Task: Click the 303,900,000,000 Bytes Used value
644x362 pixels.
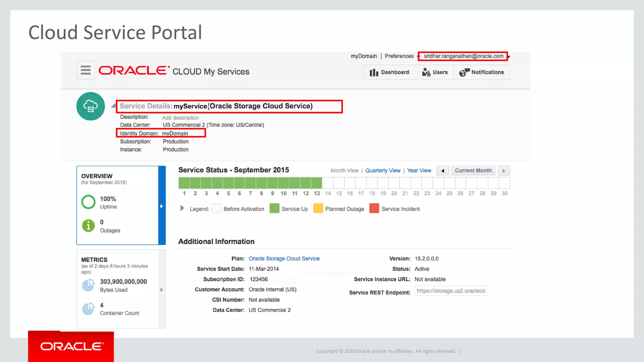Action: tap(123, 282)
